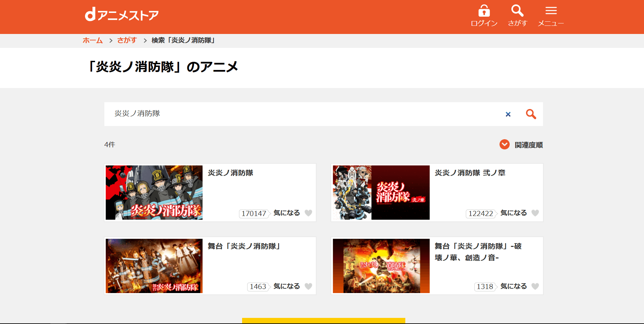Submit search with magnifier icon

531,114
